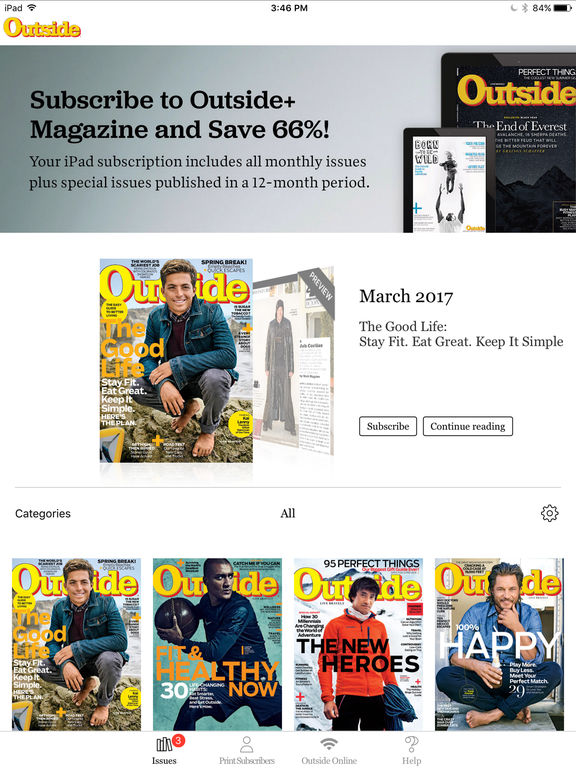Tap the red notification badge on Issues
This screenshot has width=576, height=768.
tap(178, 741)
